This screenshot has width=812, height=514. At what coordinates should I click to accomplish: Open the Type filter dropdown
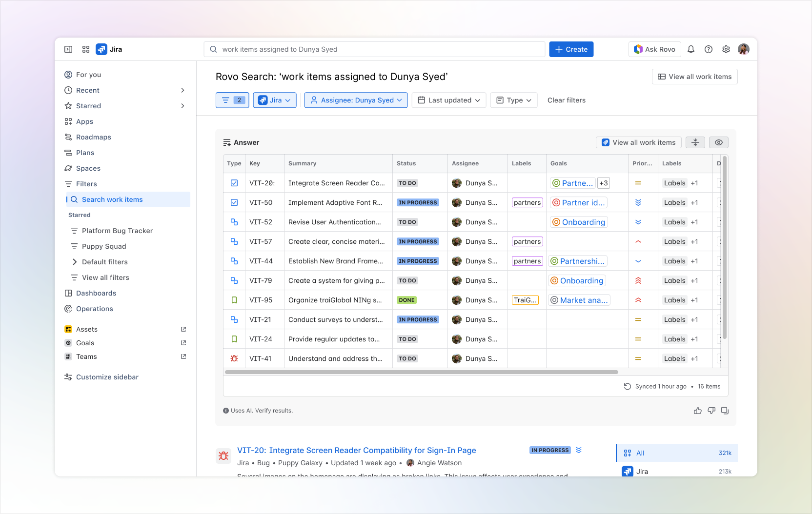pos(514,100)
